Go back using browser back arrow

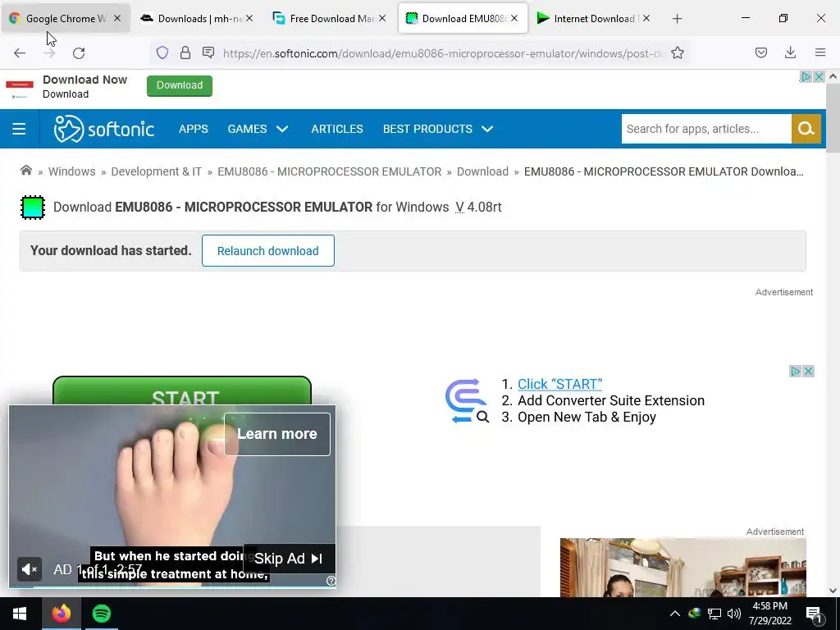coord(20,52)
